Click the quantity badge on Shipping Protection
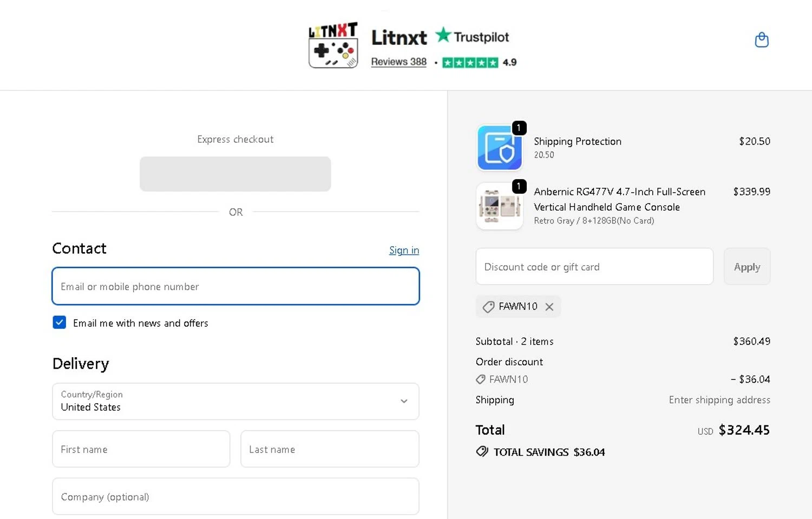This screenshot has width=812, height=519. (x=519, y=128)
